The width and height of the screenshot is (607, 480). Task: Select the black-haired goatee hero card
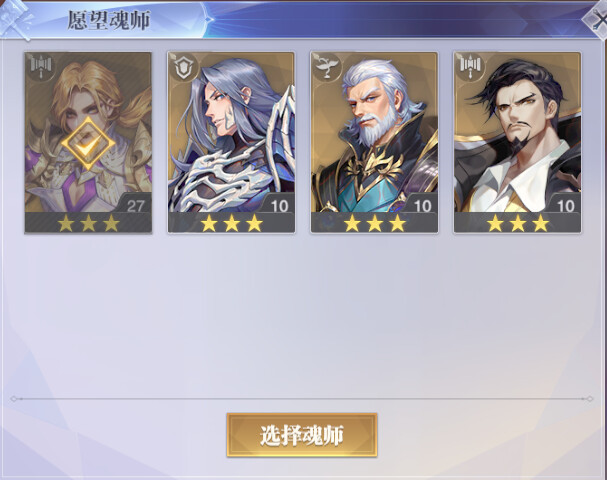(x=517, y=142)
